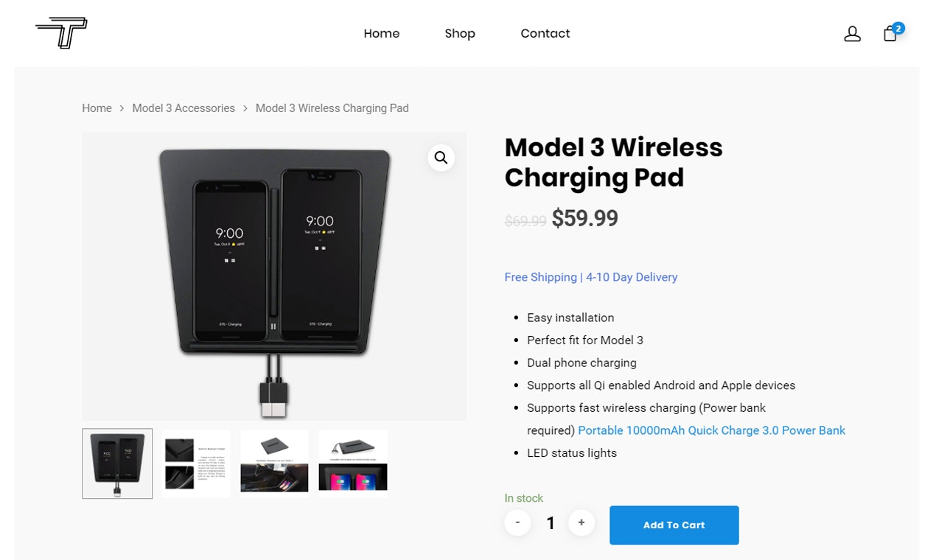936x560 pixels.
Task: Click the main product image
Action: pos(274,276)
